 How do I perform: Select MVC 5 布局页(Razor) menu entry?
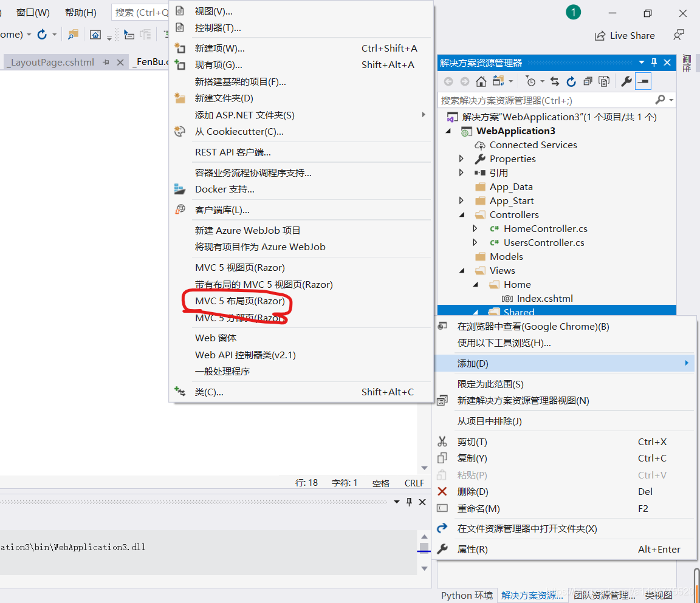[x=301, y=301]
